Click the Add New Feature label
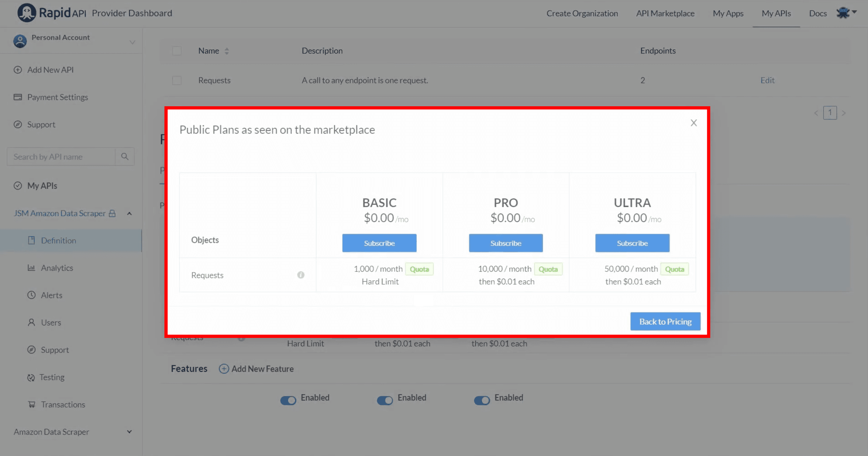This screenshot has width=868, height=456. 263,369
